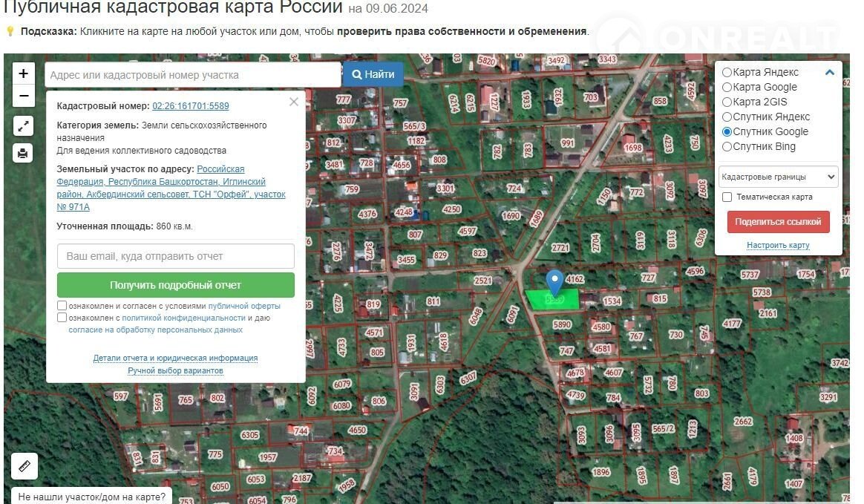Toggle fullscreen map view icon
The height and width of the screenshot is (504, 864).
coord(23,126)
